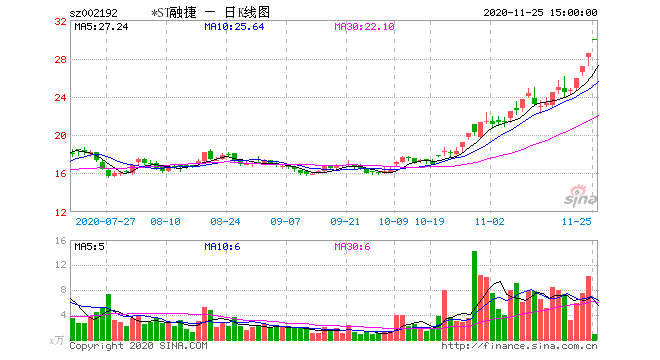
Task: Click the 2020-07-27 date label
Action: click(106, 221)
